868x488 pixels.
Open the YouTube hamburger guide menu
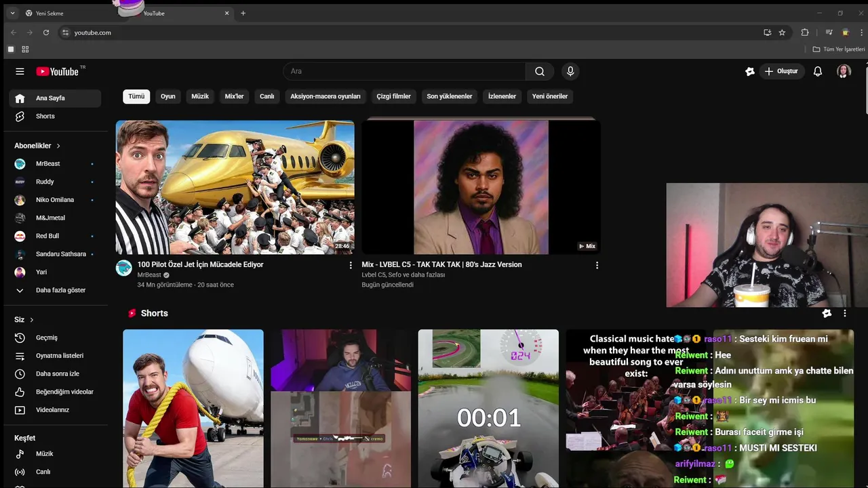click(20, 71)
